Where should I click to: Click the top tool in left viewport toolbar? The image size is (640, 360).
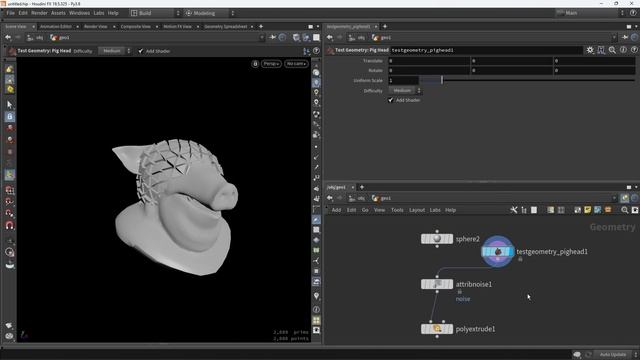coord(10,69)
